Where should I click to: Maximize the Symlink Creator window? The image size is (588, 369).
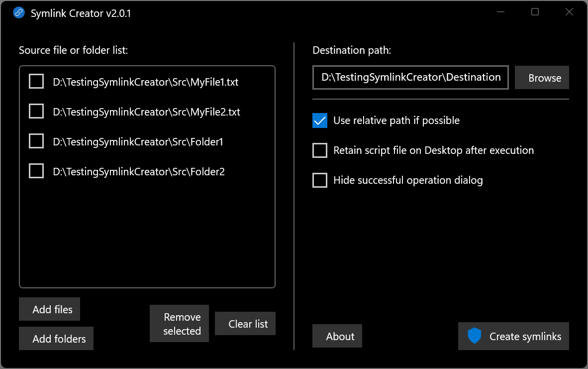pos(535,12)
